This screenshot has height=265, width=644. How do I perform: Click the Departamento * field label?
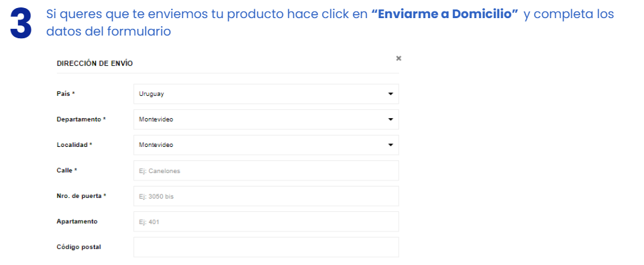[x=81, y=119]
